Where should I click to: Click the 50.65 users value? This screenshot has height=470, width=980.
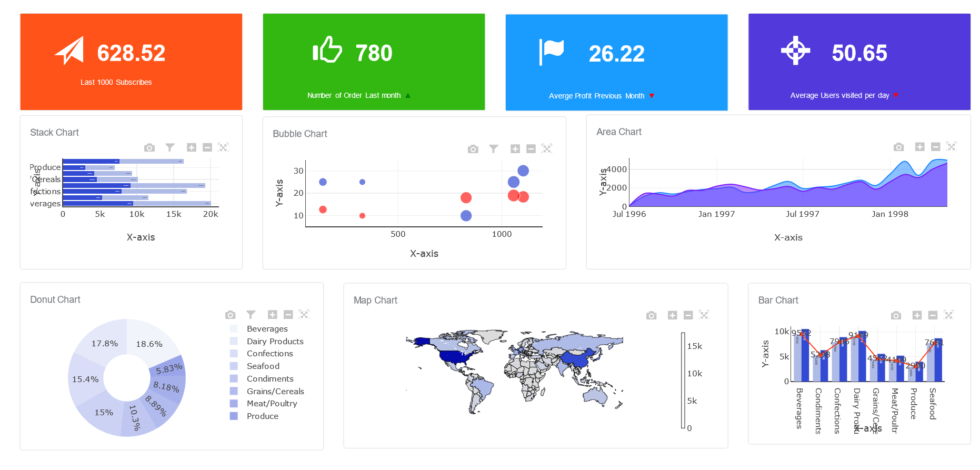pos(859,53)
